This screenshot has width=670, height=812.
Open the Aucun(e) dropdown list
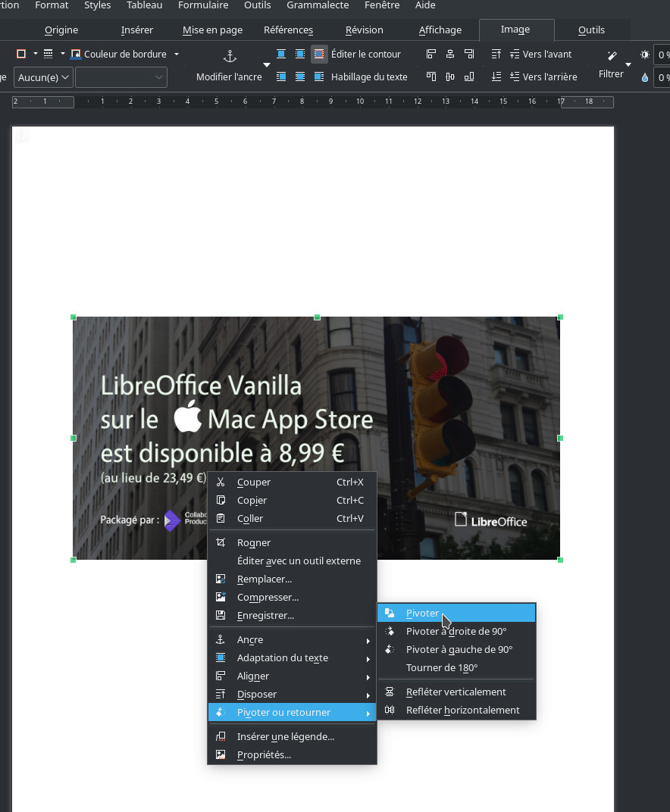43,77
